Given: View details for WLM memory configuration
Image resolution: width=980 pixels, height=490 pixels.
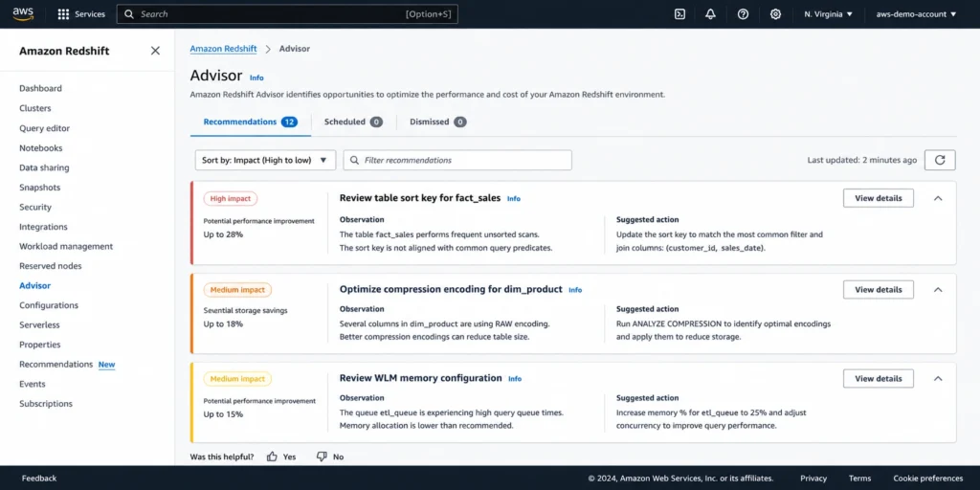Looking at the screenshot, I should [879, 378].
